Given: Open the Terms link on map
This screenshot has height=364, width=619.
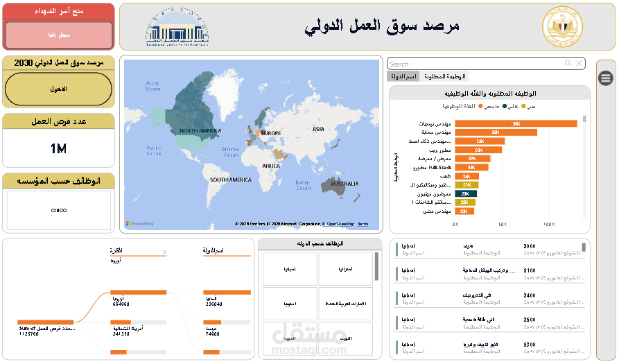Looking at the screenshot, I should pos(363,224).
